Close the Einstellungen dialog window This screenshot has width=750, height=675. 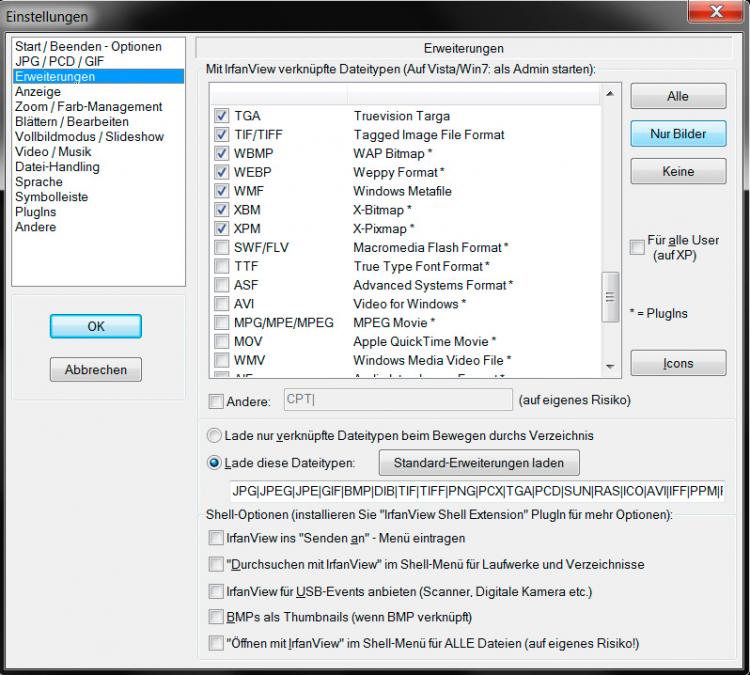tap(716, 14)
